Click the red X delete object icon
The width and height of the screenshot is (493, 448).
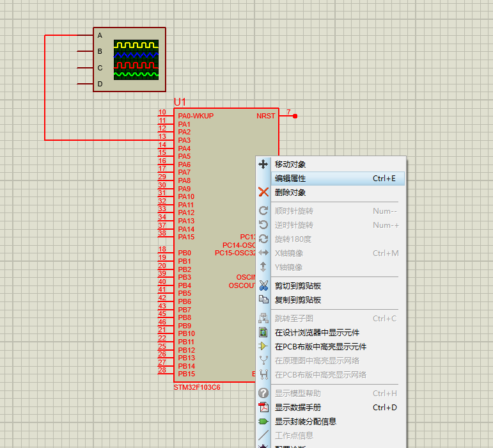[263, 193]
